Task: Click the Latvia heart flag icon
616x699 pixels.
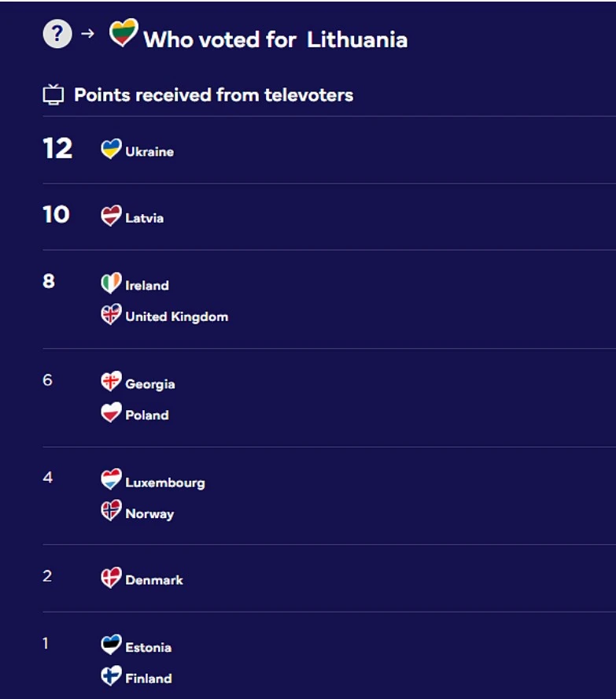Action: click(x=111, y=216)
